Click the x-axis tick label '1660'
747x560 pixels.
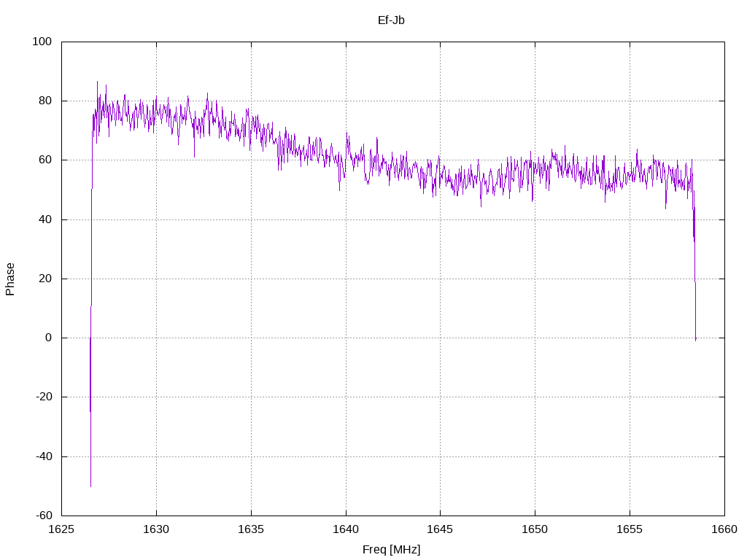click(724, 529)
